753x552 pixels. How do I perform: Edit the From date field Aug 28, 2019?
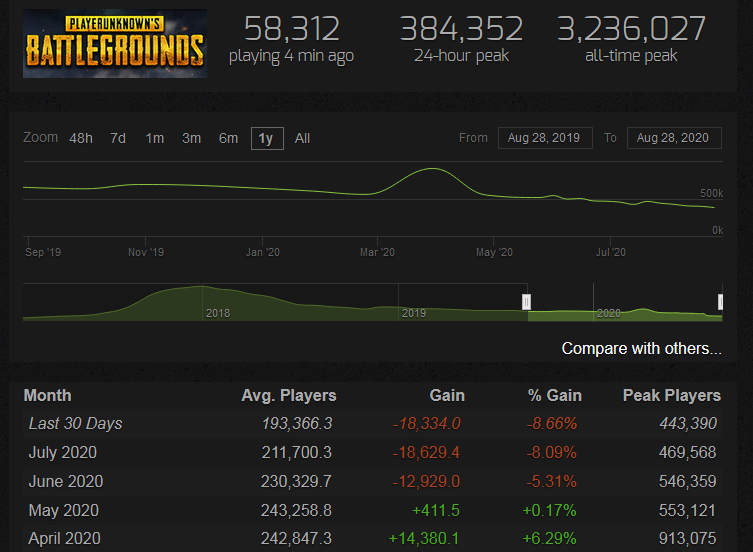click(545, 138)
